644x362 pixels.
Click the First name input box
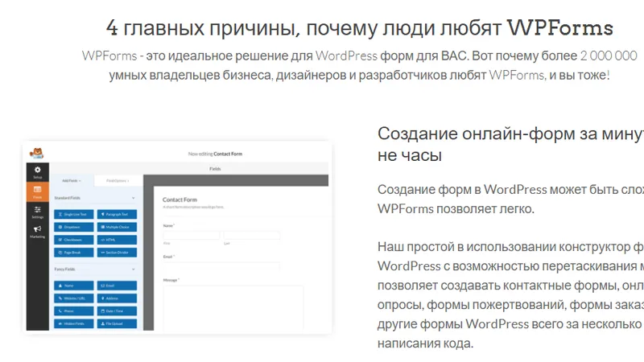[x=192, y=235]
